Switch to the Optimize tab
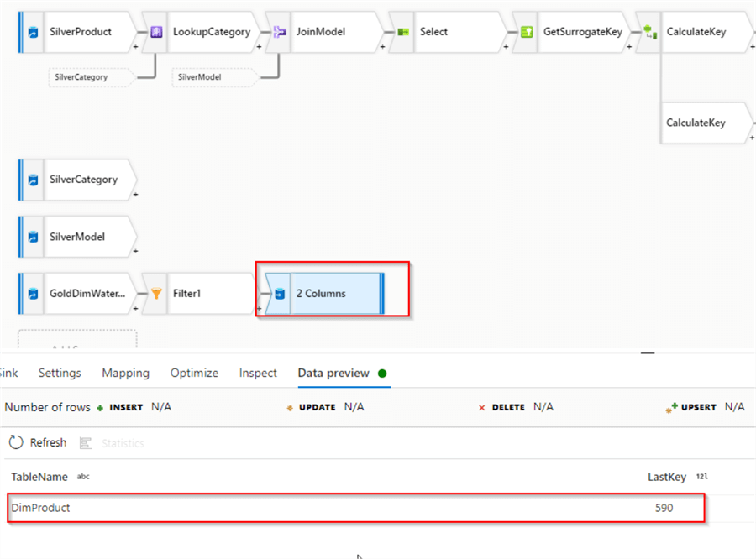 (194, 373)
